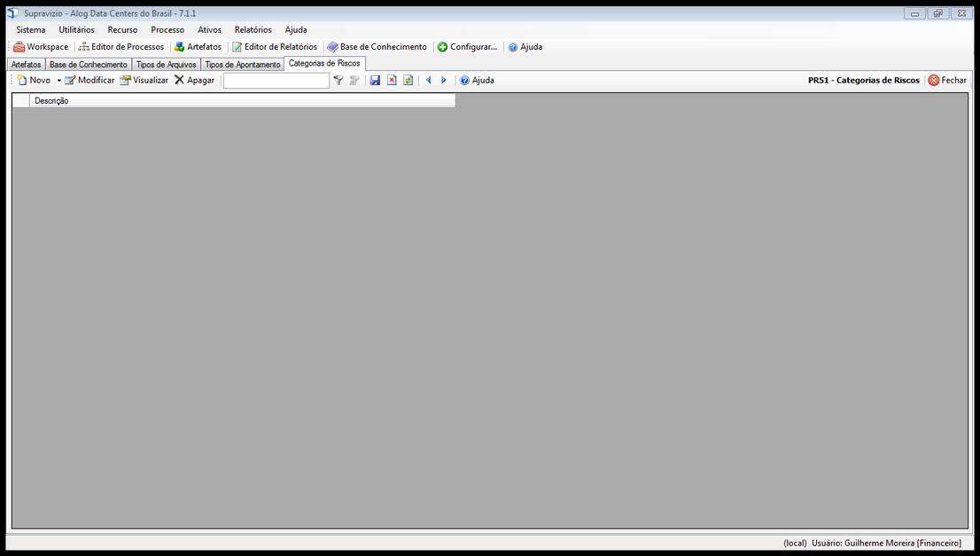
Task: Click Fechar to close the panel
Action: point(947,81)
